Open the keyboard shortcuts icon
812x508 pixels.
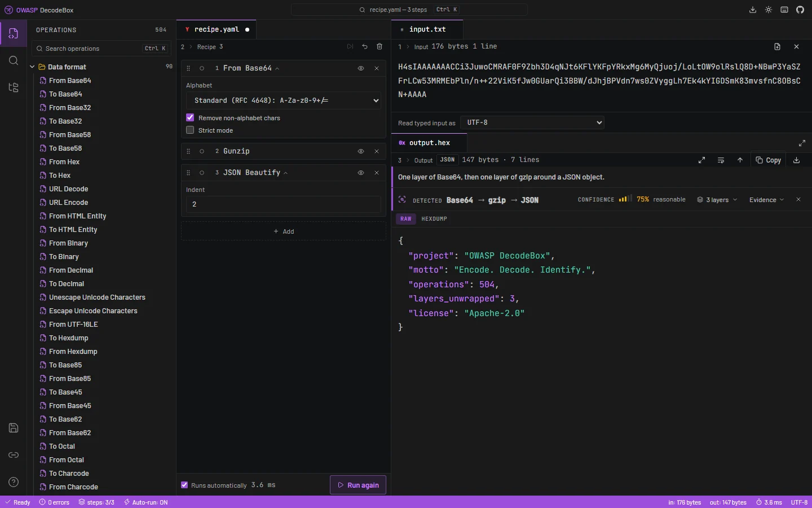pos(784,10)
